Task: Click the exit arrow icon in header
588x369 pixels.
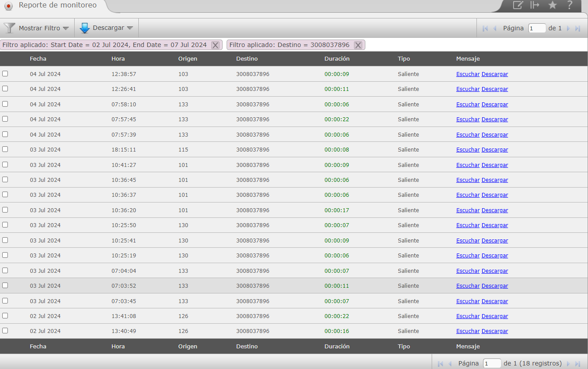Action: click(535, 5)
